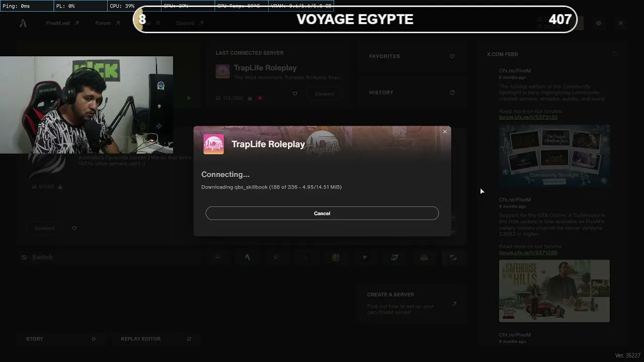The image size is (644, 362).
Task: Click the 6/150 player count
Action: (x=46, y=187)
